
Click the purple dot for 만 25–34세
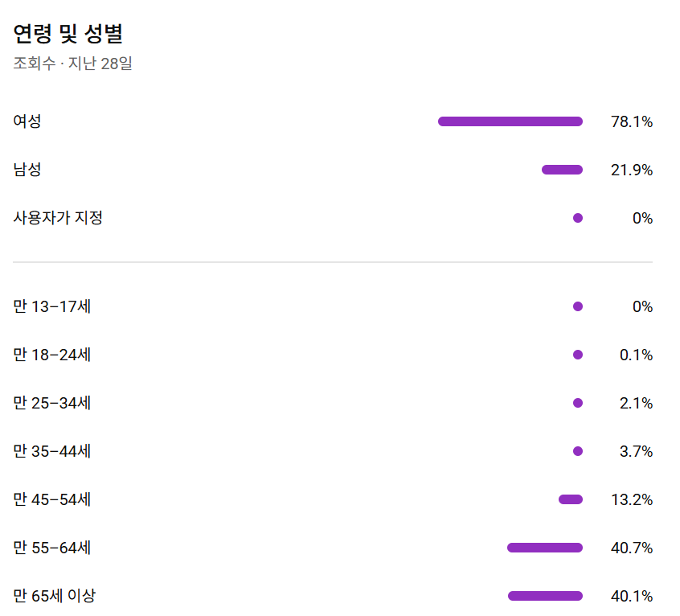[578, 403]
